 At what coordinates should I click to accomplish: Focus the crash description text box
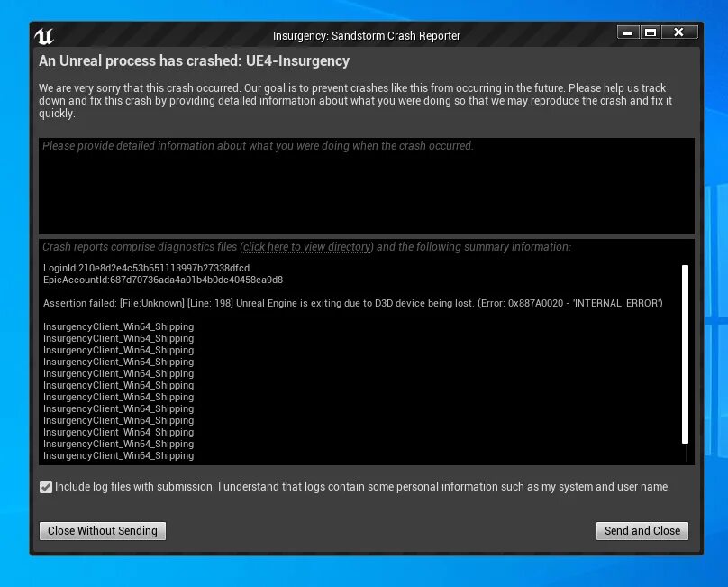(367, 186)
